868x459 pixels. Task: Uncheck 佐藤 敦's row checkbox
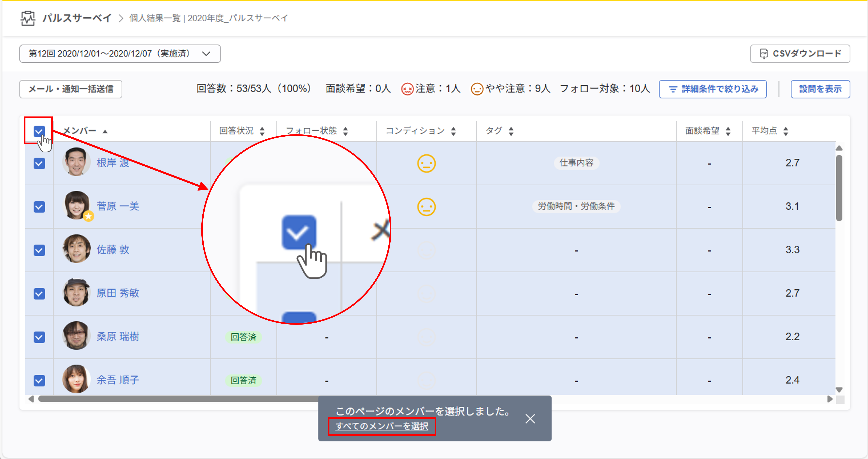(x=39, y=250)
